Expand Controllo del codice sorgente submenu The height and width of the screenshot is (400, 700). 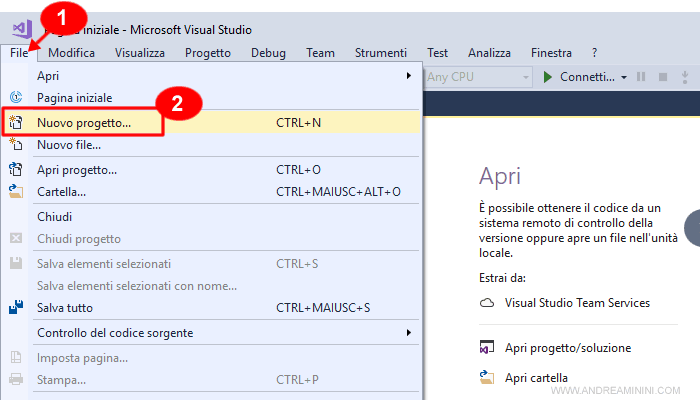point(408,333)
